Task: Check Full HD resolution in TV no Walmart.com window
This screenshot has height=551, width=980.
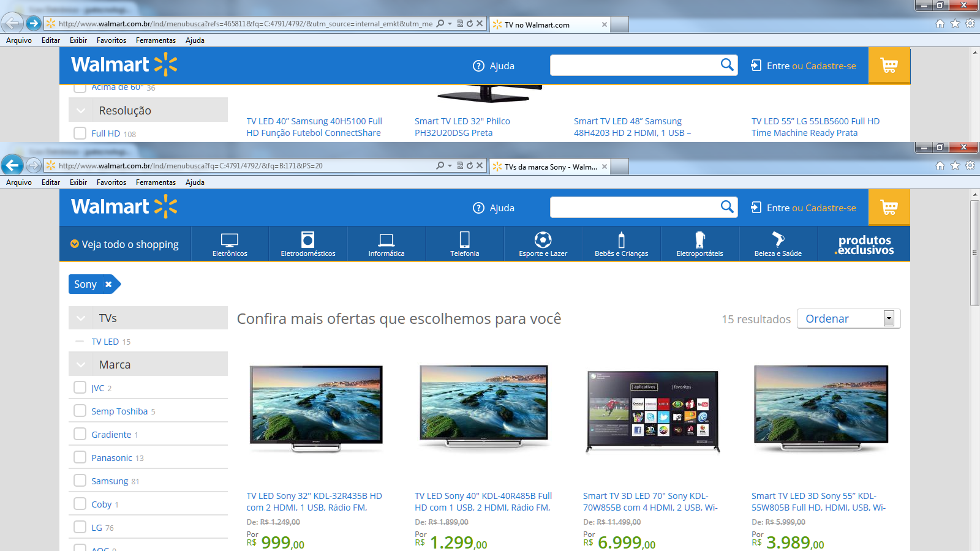Action: 80,133
